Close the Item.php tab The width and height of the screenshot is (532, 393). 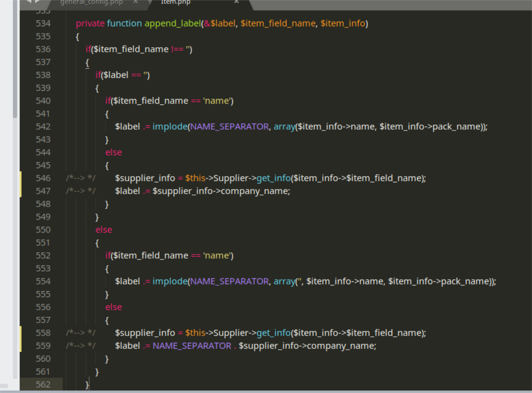coord(236,2)
